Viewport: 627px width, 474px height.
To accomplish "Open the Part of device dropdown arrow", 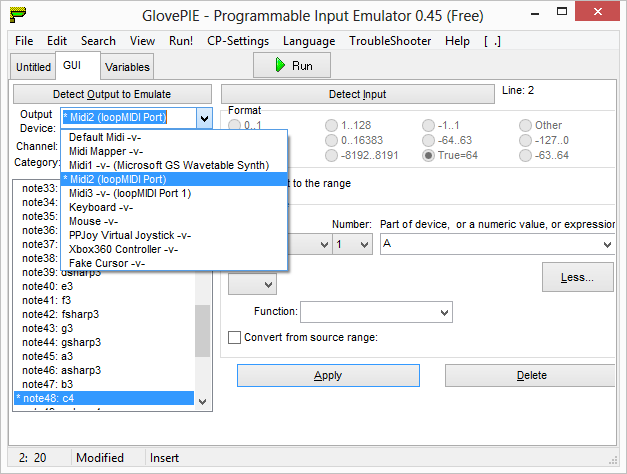I will coord(607,244).
